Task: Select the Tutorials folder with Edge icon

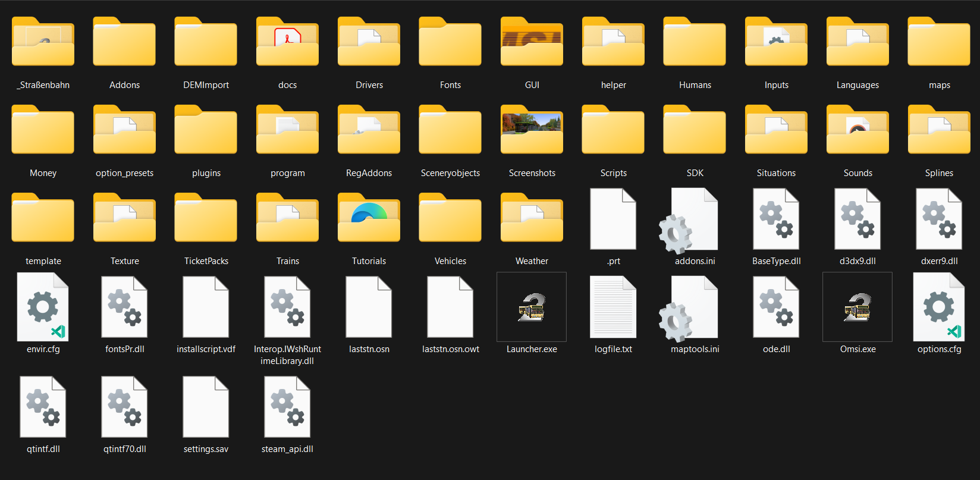Action: coord(369,218)
